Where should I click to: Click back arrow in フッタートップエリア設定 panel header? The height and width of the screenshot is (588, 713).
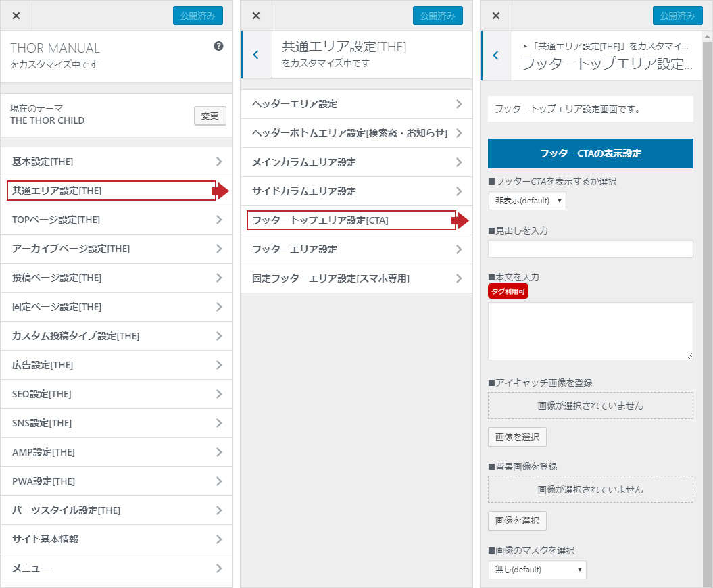coord(496,55)
